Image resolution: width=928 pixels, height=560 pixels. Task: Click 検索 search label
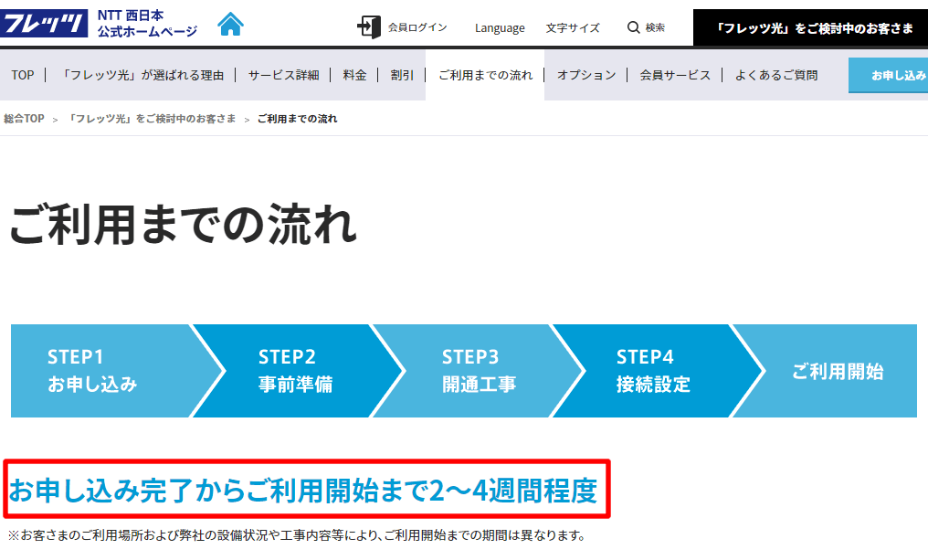[655, 27]
